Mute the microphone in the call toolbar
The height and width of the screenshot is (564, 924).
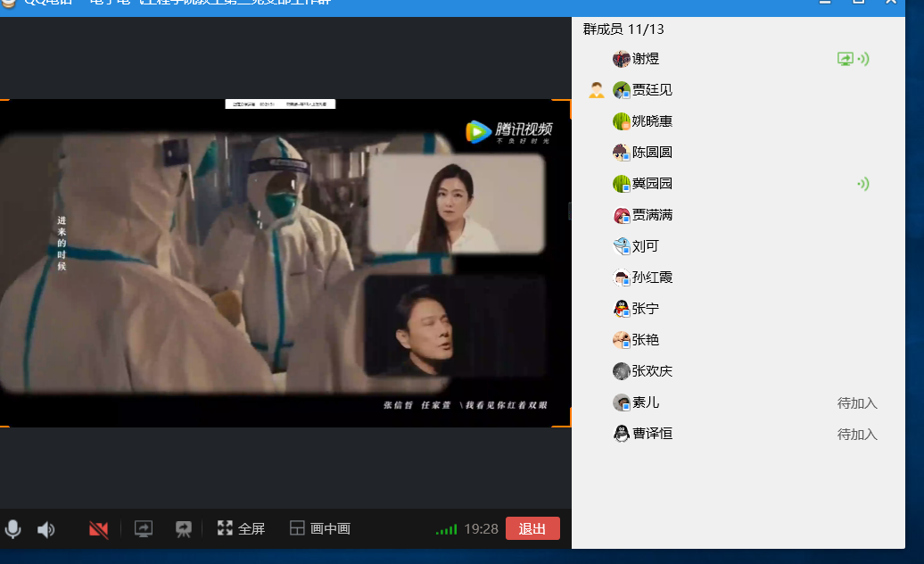click(x=13, y=529)
